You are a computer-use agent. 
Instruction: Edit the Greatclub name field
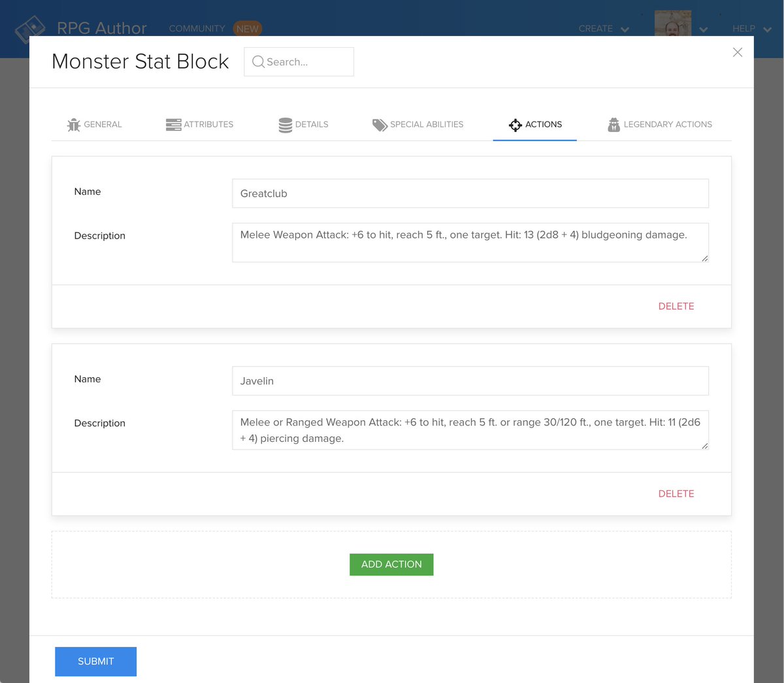470,193
